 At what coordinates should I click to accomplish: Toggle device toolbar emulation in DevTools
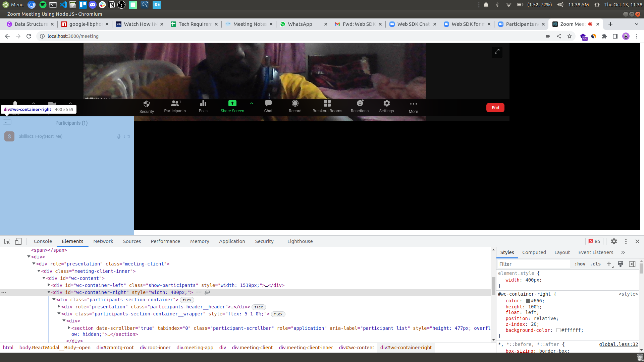click(x=18, y=241)
